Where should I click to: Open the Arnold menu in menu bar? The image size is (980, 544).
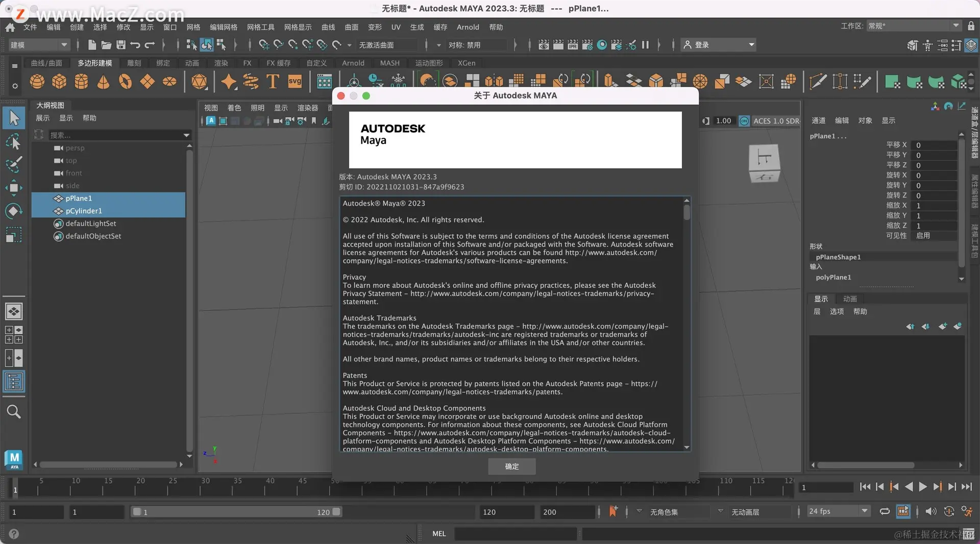[x=468, y=27]
